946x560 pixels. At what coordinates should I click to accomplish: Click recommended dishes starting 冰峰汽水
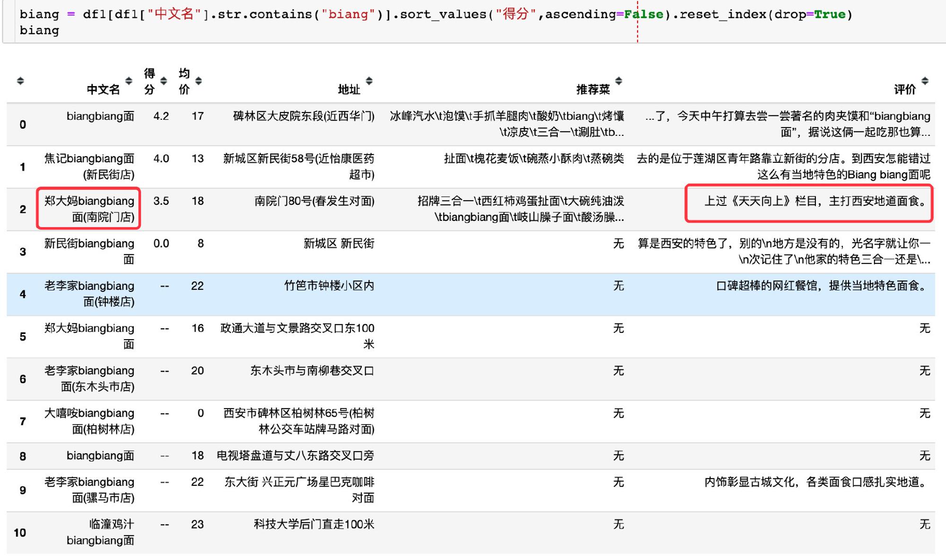[507, 124]
